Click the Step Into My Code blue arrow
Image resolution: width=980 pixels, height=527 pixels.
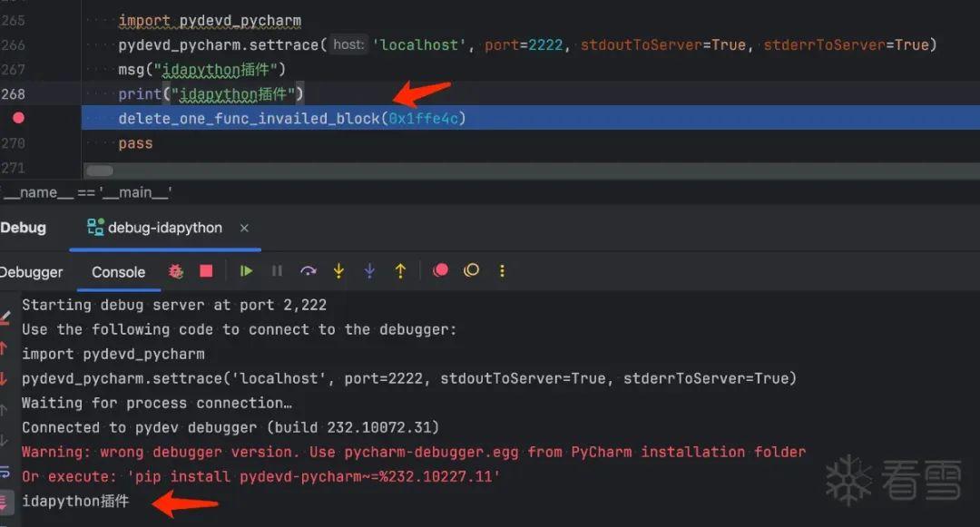tap(369, 270)
